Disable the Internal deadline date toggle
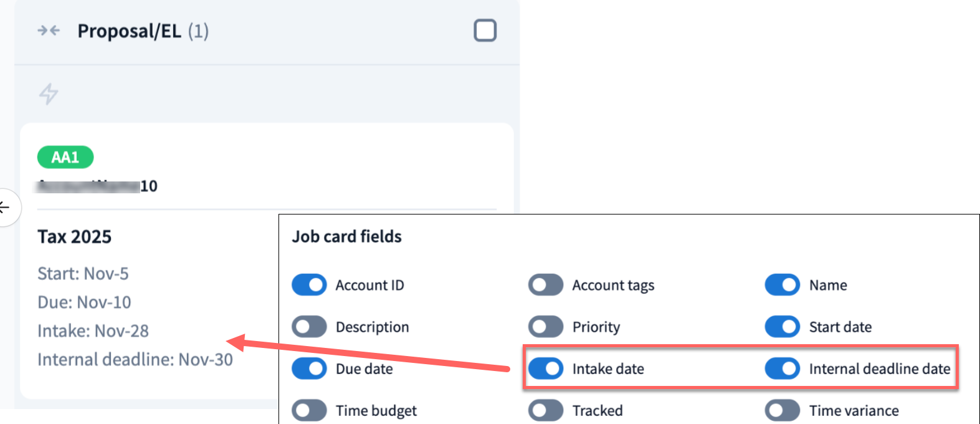The image size is (980, 424). pos(783,369)
